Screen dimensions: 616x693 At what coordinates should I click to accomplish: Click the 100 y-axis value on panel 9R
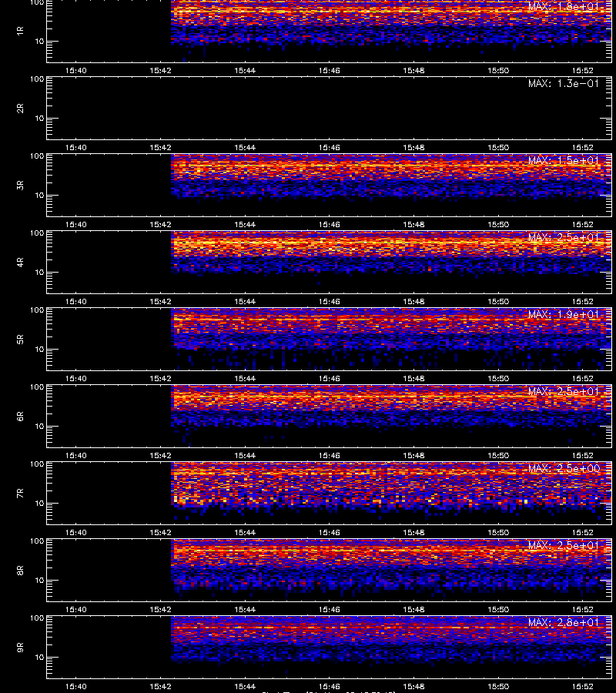[37, 618]
